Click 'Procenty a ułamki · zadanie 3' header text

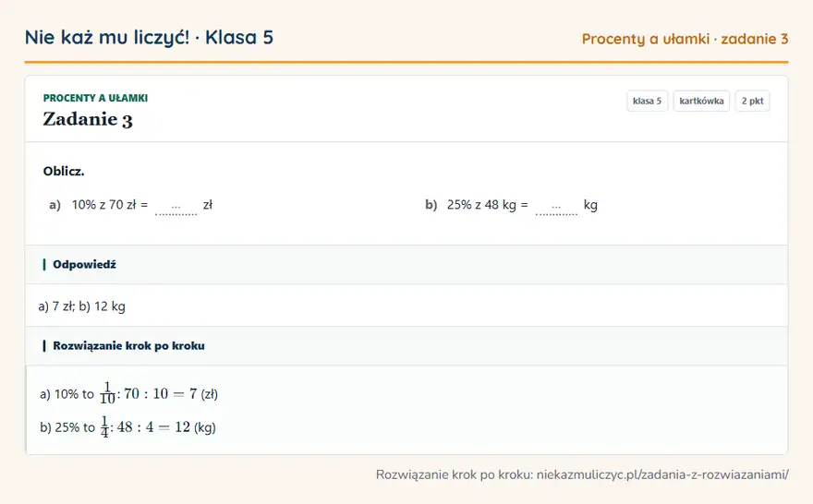click(685, 39)
